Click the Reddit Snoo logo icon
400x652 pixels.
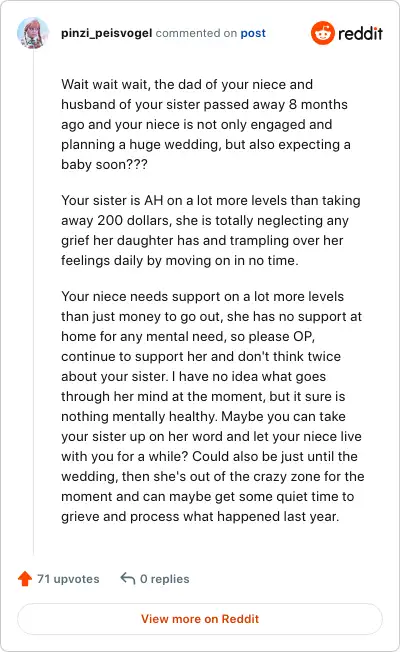click(323, 33)
